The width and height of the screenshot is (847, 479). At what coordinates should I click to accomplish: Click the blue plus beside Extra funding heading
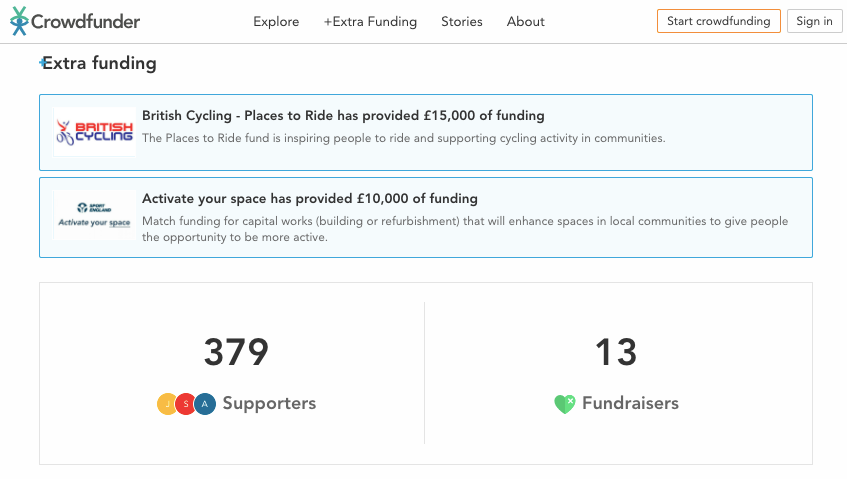click(42, 63)
